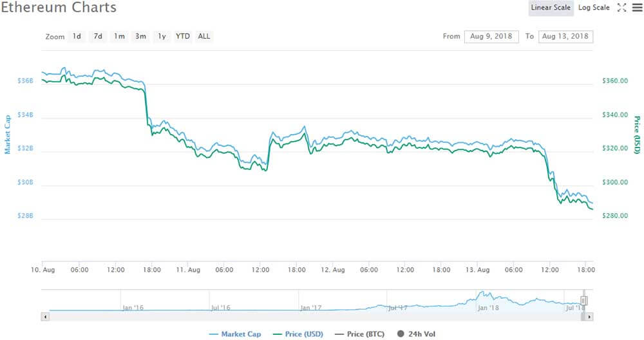Click navigator scrollbar left arrow
Viewport: 644px width, 340px height.
pyautogui.click(x=45, y=317)
